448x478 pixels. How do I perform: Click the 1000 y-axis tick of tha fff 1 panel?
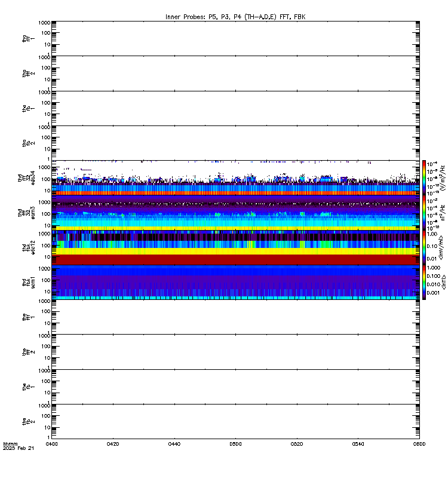point(44,23)
